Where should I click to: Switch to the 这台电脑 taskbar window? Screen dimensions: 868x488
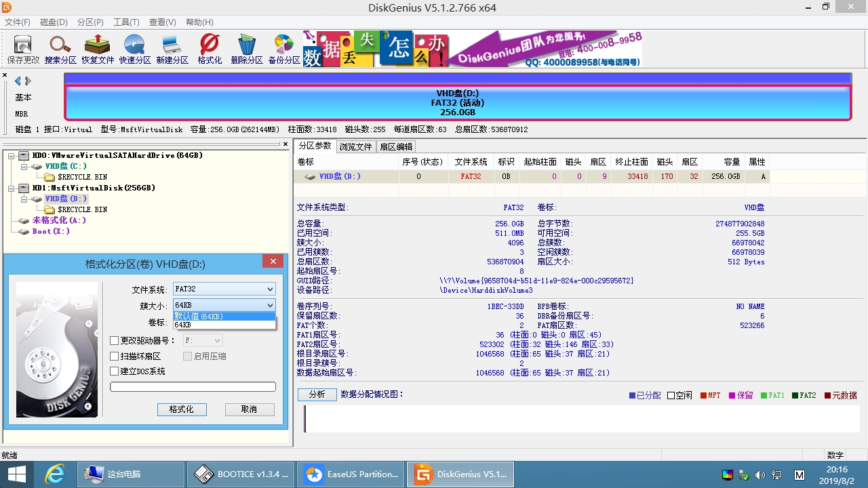point(130,474)
